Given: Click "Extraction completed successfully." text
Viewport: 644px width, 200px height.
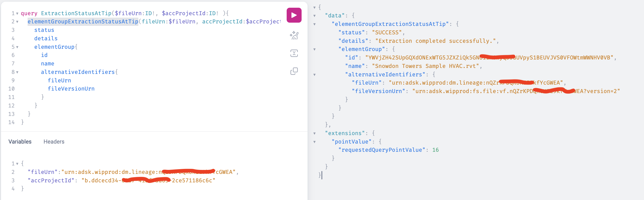Looking at the screenshot, I should [435, 41].
